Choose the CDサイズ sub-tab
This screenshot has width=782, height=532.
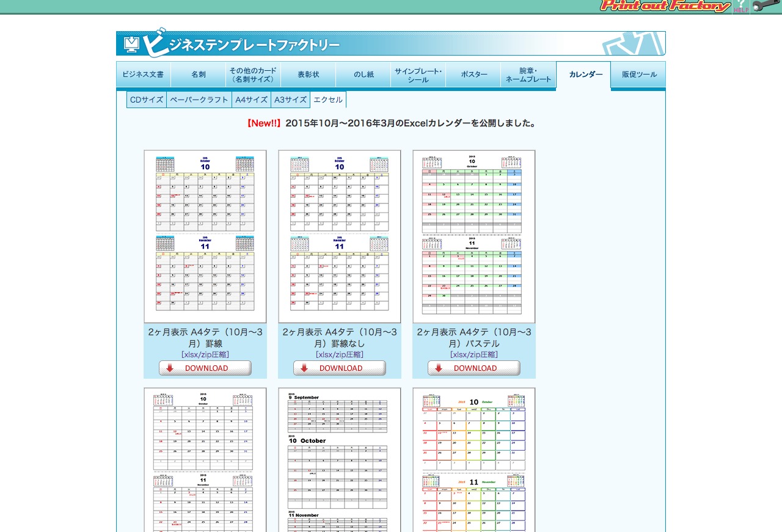(147, 100)
